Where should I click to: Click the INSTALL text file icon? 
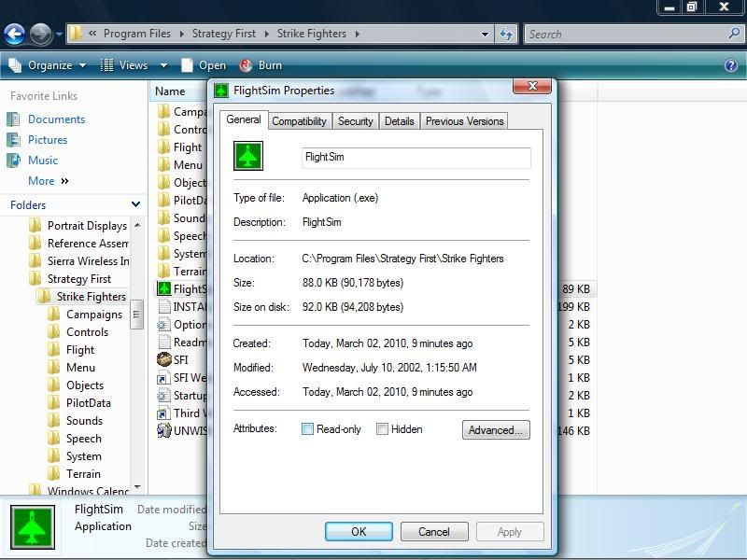tap(164, 306)
